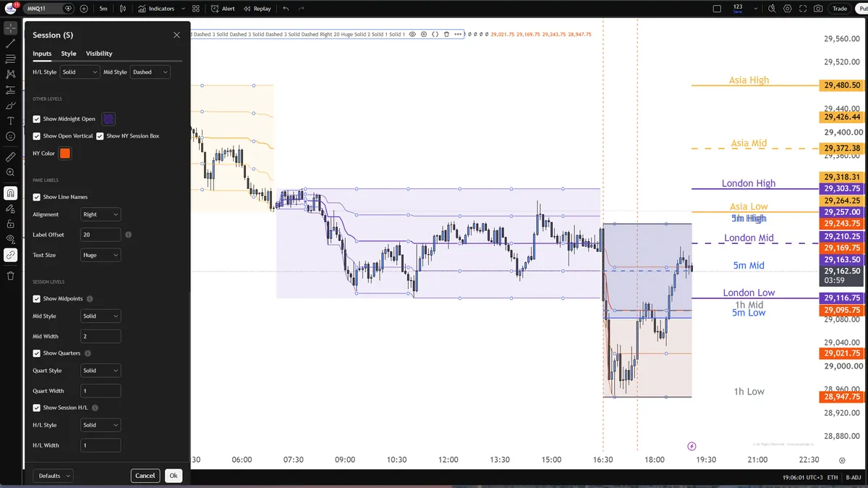The width and height of the screenshot is (868, 488).
Task: Open the bottom H/L Style dropdown
Action: (101, 425)
